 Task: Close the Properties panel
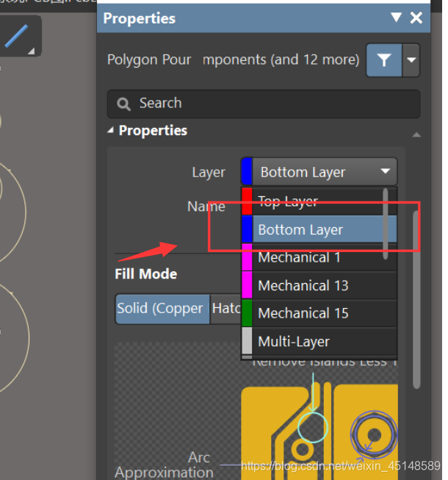416,18
